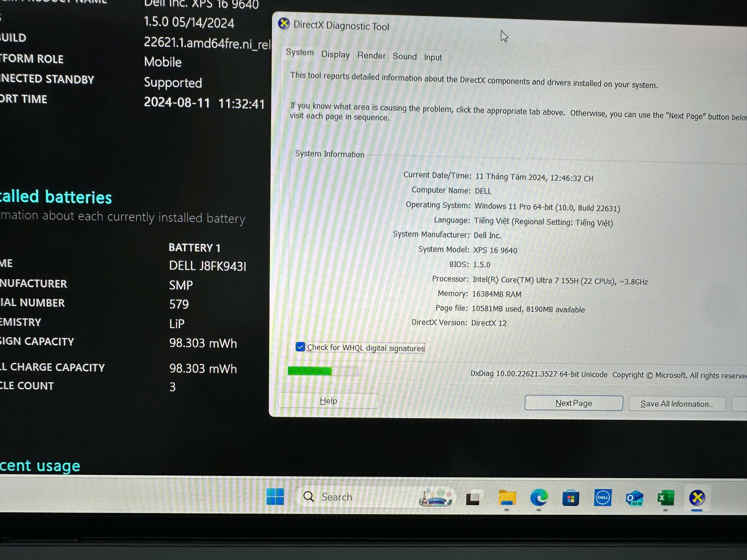The height and width of the screenshot is (560, 747).
Task: Click the Help button in DxDiag
Action: 328,401
